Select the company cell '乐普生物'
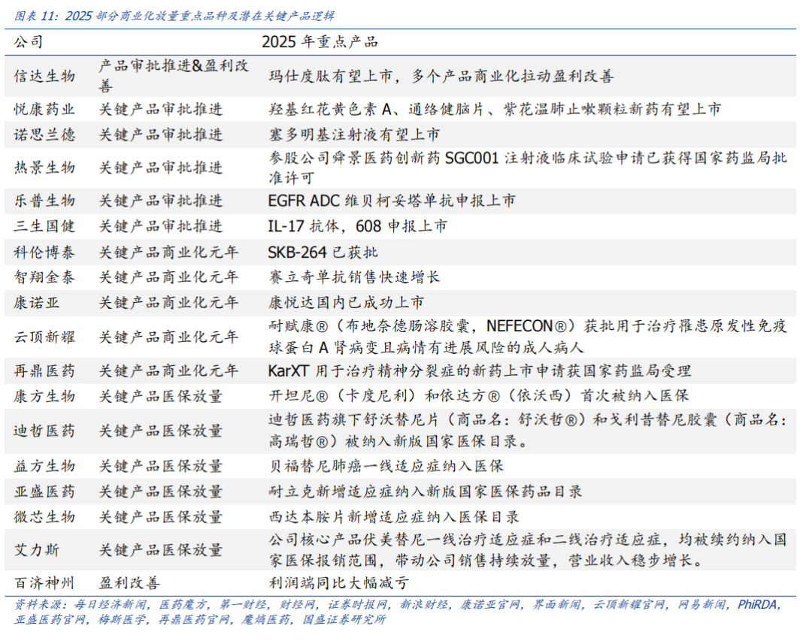Viewport: 812px width, 644px height. point(44,201)
